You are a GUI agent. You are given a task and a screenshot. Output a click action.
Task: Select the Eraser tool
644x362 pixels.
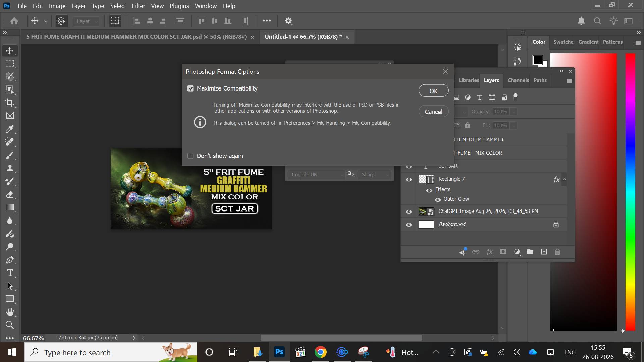pyautogui.click(x=10, y=194)
